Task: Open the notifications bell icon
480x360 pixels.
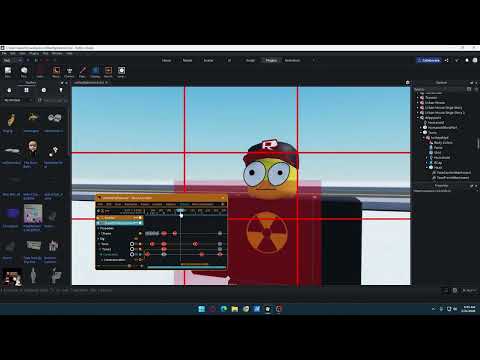Action: (x=467, y=60)
